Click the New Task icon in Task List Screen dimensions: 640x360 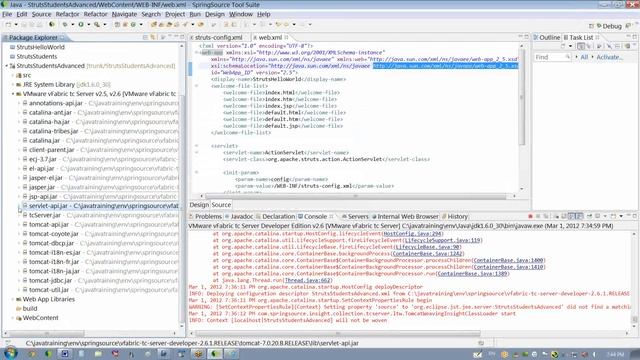pyautogui.click(x=563, y=47)
